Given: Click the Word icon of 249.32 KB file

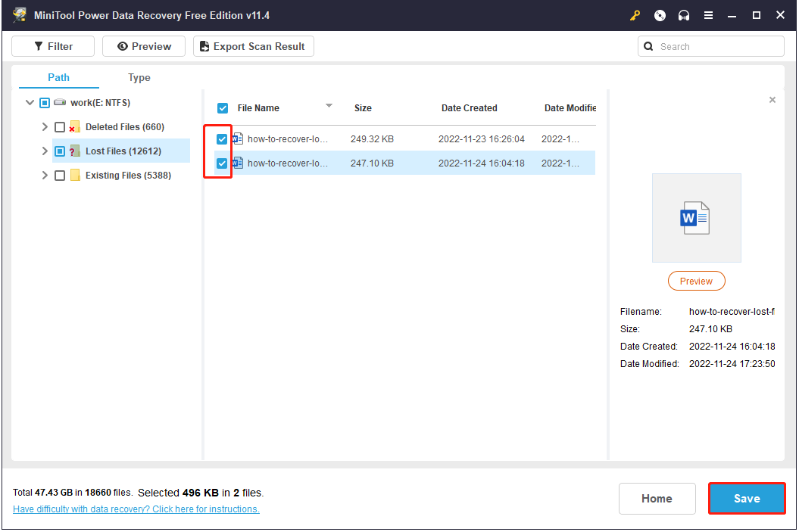Looking at the screenshot, I should [x=238, y=138].
